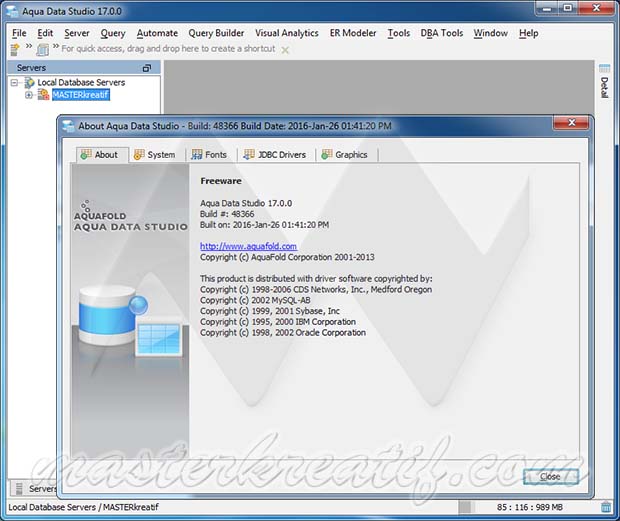620x521 pixels.
Task: Collapse the Local Database Servers node
Action: pos(15,83)
